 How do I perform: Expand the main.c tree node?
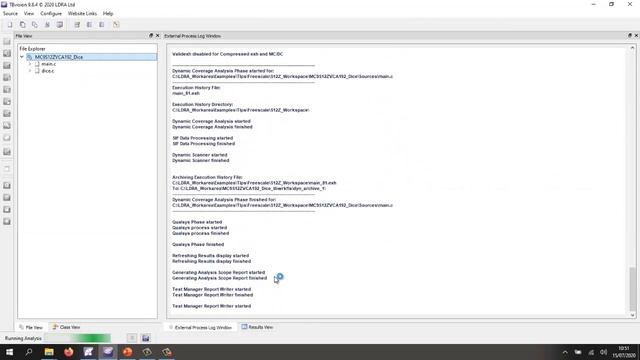pos(29,64)
